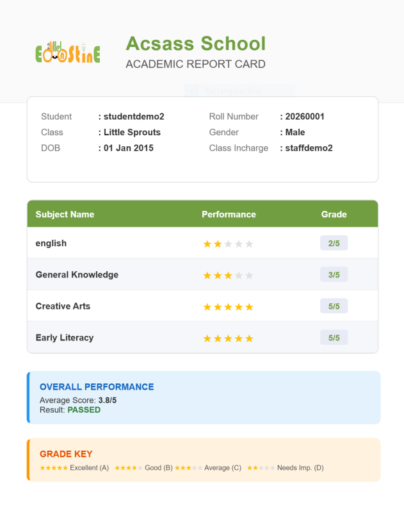Click the Grade column header
The width and height of the screenshot is (404, 532).
pyautogui.click(x=334, y=215)
